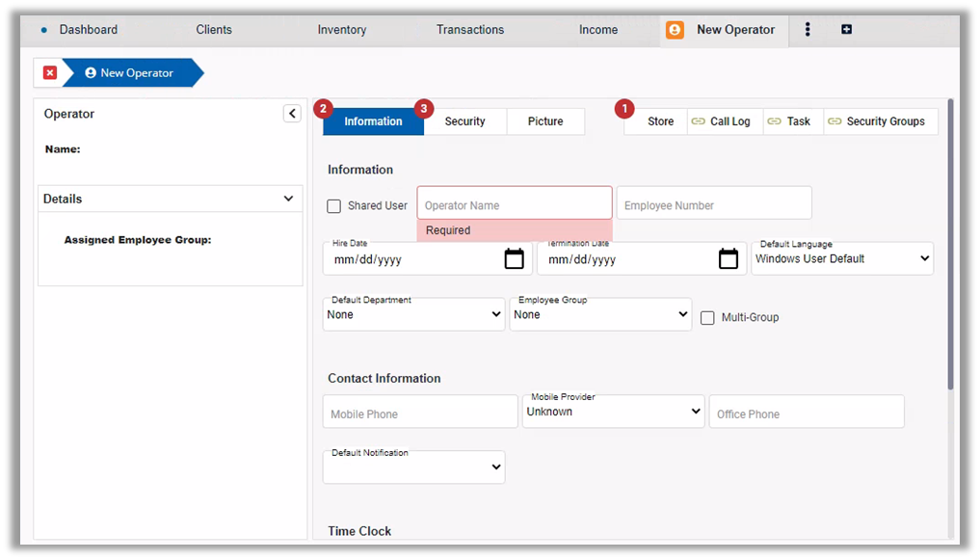Switch to the Picture tab
The width and height of the screenshot is (980, 560).
pos(545,121)
